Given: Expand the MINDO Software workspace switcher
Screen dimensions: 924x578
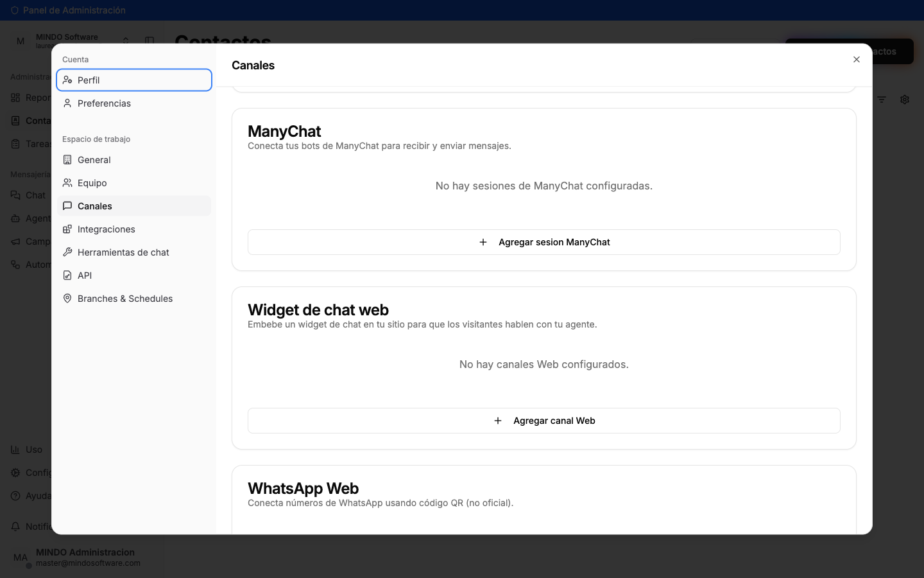Looking at the screenshot, I should 126,40.
